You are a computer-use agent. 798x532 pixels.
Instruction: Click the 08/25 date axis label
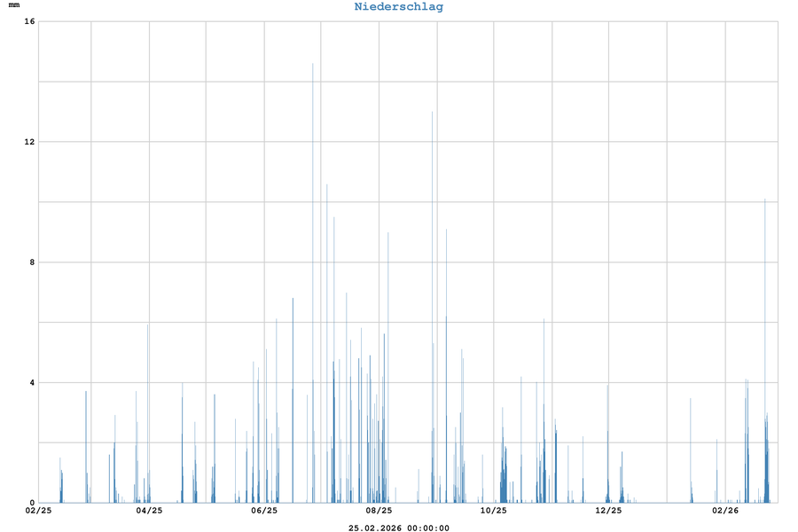click(379, 511)
